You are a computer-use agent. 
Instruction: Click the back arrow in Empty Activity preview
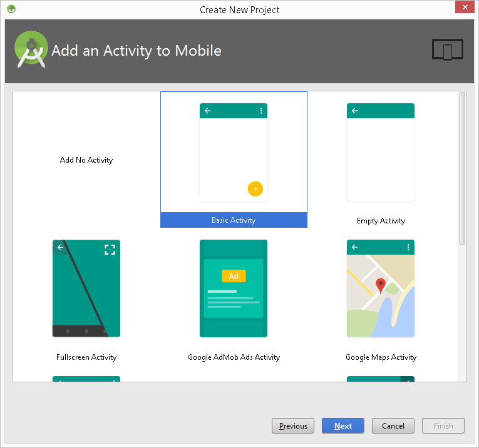[354, 111]
